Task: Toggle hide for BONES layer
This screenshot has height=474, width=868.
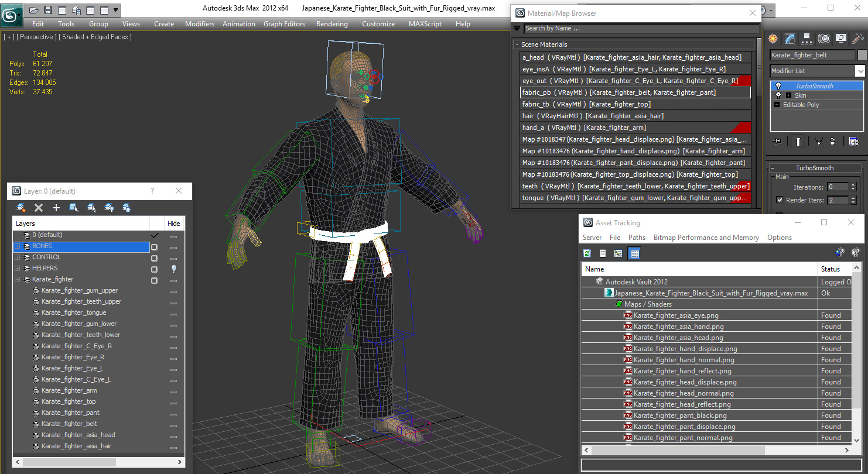Action: [x=173, y=248]
